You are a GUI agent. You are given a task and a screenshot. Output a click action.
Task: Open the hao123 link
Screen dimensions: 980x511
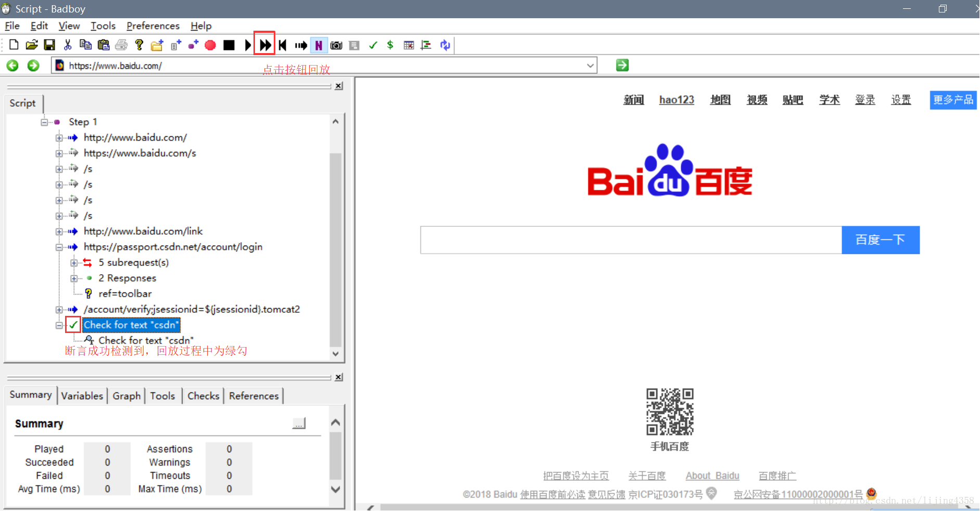(677, 99)
